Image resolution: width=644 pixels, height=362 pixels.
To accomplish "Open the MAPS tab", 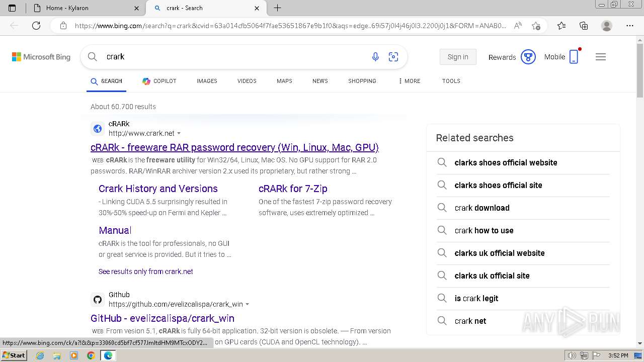I will point(284,81).
